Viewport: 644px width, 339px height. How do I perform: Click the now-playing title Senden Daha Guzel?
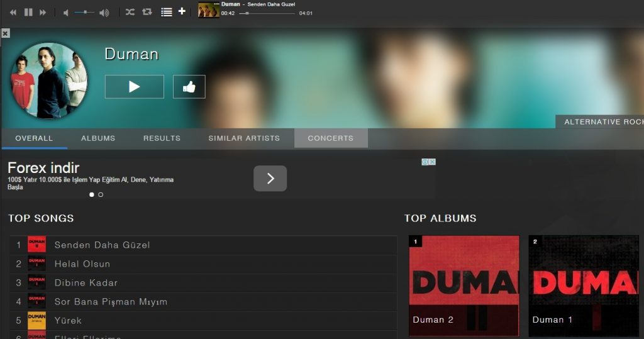[x=271, y=4]
